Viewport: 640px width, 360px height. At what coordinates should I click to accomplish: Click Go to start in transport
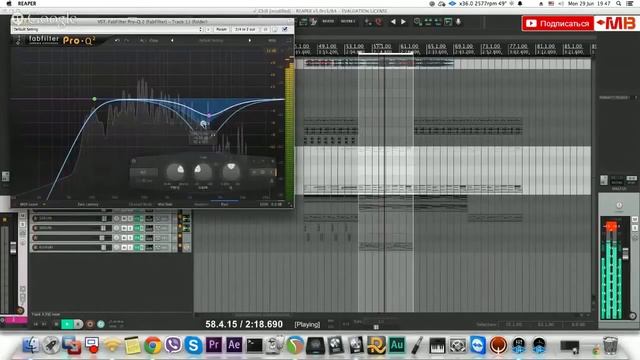pyautogui.click(x=36, y=324)
